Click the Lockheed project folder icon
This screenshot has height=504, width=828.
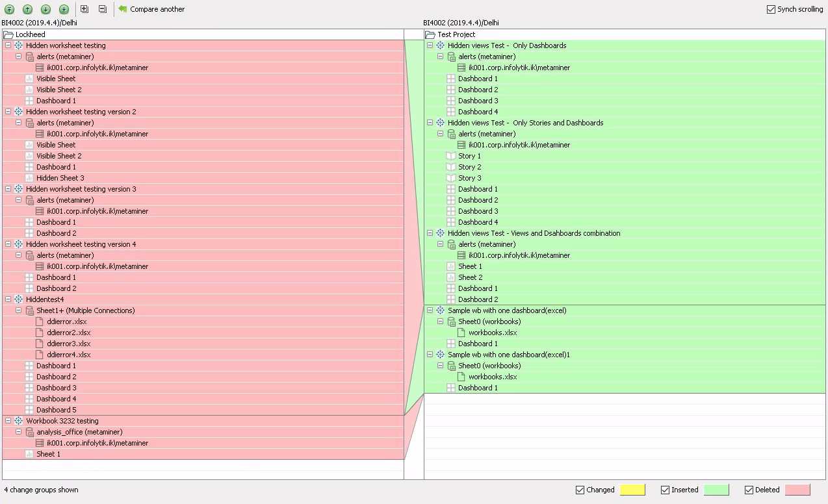tap(8, 34)
